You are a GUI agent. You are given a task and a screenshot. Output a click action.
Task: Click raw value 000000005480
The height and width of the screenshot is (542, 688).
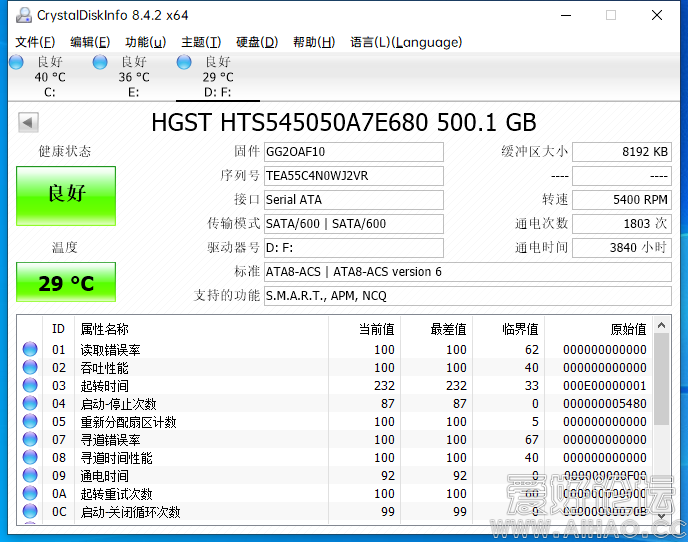tap(605, 404)
